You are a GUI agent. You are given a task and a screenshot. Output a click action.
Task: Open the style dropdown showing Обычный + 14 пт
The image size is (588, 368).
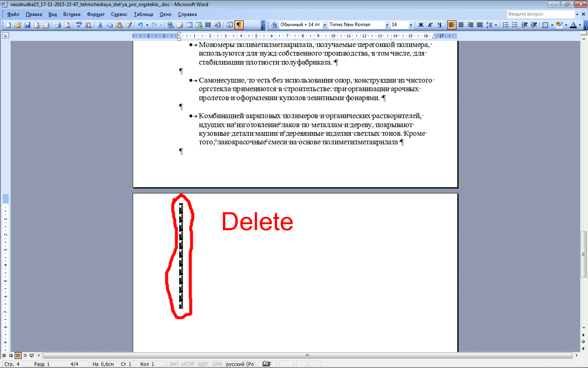325,25
